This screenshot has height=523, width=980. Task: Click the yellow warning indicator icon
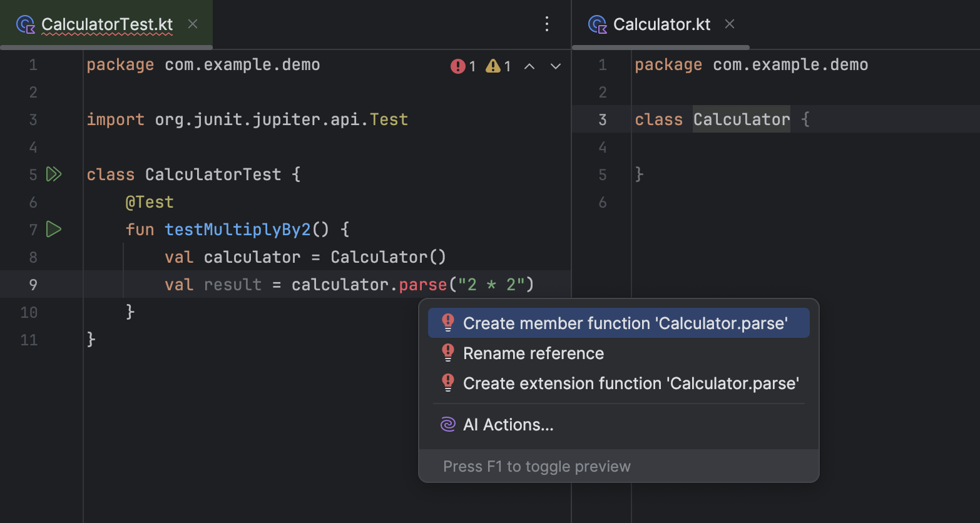pos(493,66)
